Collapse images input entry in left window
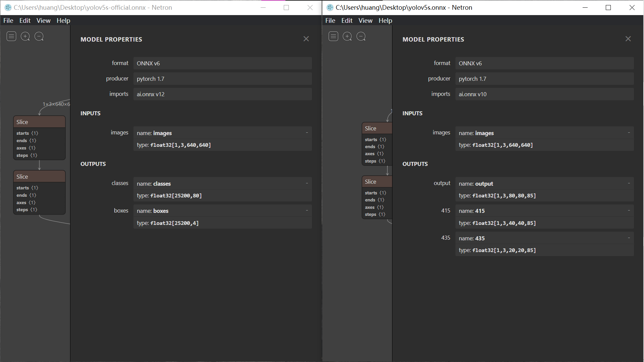Image resolution: width=644 pixels, height=362 pixels. [x=307, y=133]
